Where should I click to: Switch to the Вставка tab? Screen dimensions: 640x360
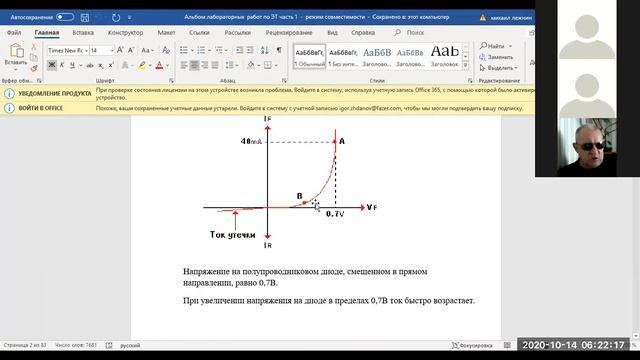tap(83, 33)
